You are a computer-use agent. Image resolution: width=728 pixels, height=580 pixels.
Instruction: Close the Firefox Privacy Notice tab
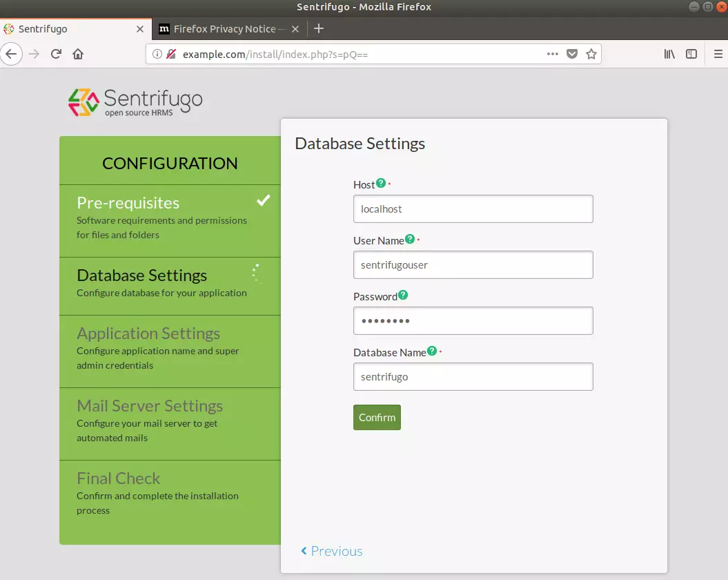pyautogui.click(x=295, y=29)
